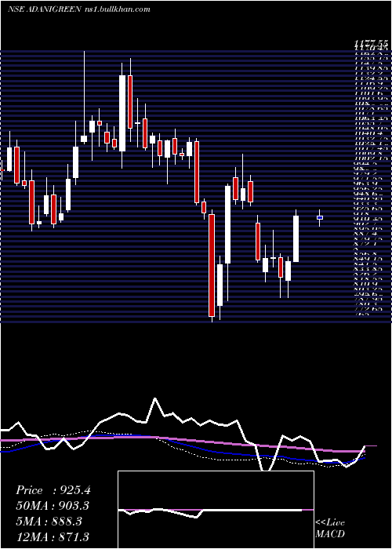Image resolution: width=392 pixels, height=549 pixels.
Task: Click the small blue latest candle
Action: [320, 217]
